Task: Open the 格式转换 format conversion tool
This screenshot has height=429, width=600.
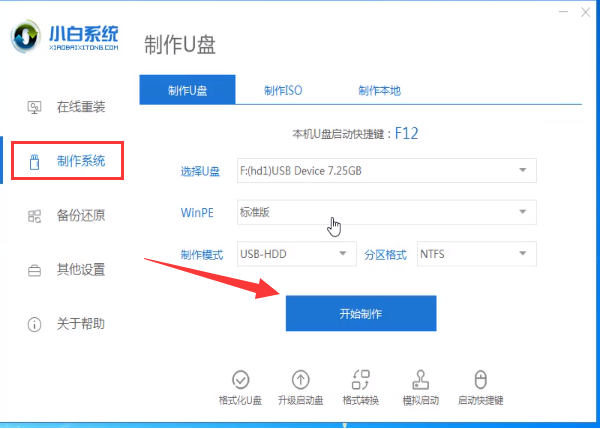Action: point(360,379)
